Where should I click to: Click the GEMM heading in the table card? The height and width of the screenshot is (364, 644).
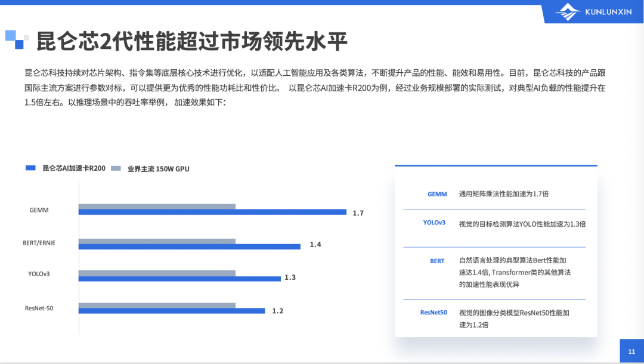(x=437, y=194)
